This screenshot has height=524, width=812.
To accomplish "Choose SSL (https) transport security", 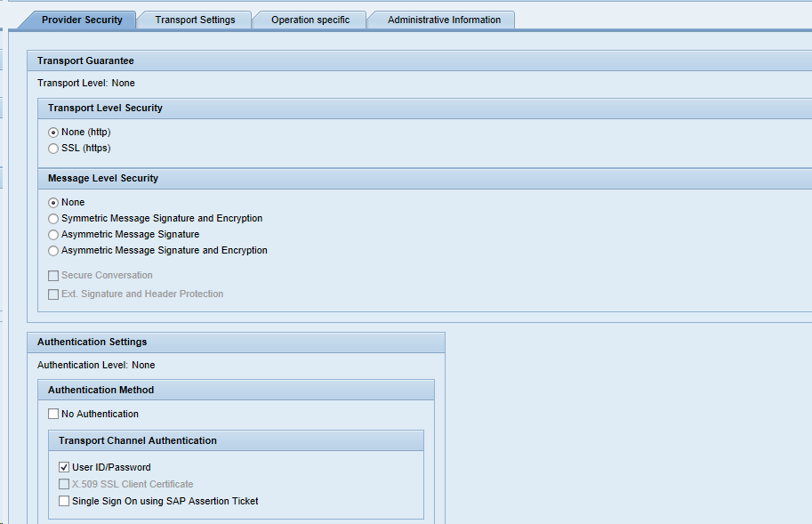I will tap(53, 149).
